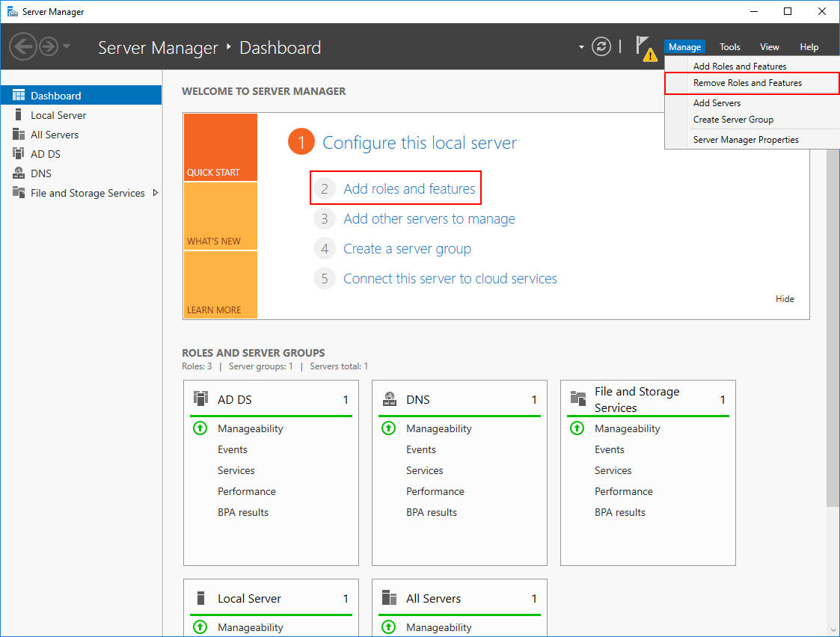Image resolution: width=840 pixels, height=637 pixels.
Task: Open dropdown arrow left of refresh icon
Action: pyautogui.click(x=581, y=48)
